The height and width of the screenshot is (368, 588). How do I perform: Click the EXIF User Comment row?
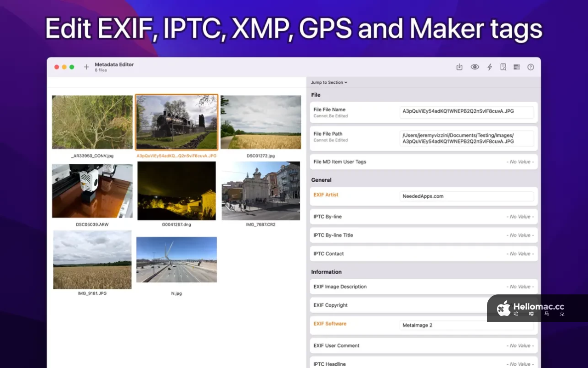(424, 345)
